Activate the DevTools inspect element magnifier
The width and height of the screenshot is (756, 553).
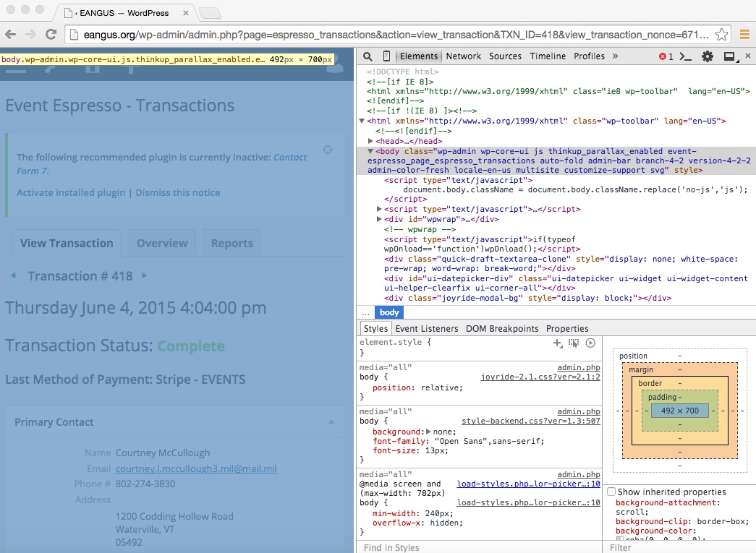pyautogui.click(x=368, y=56)
